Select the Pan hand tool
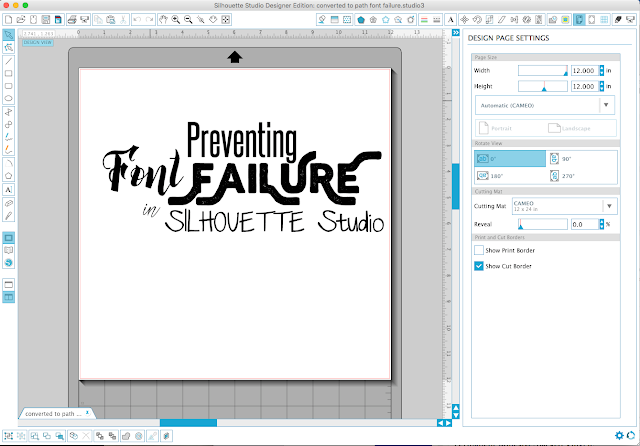640x446 pixels. pyautogui.click(x=163, y=20)
